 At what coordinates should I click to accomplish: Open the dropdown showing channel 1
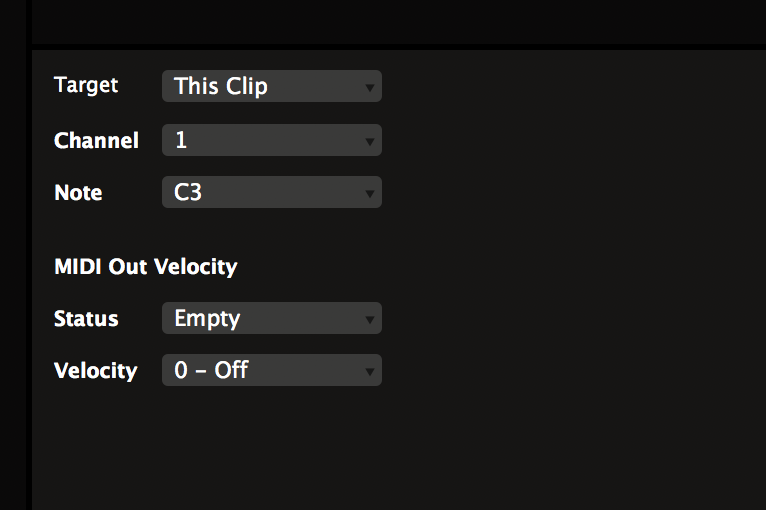click(262, 140)
